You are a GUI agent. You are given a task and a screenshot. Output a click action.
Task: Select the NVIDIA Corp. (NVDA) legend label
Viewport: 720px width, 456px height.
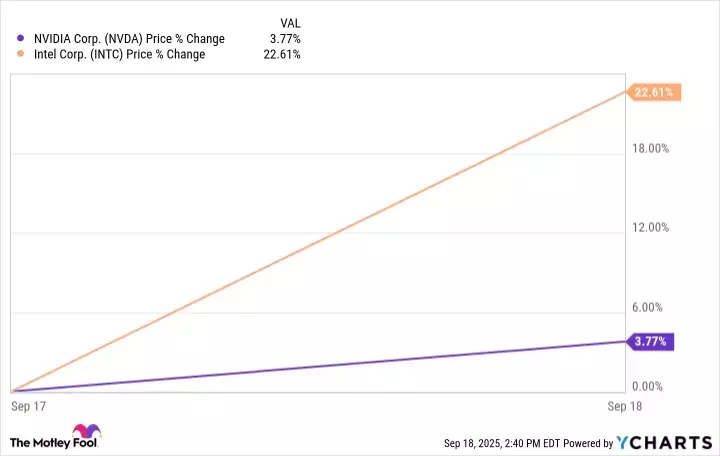click(x=129, y=39)
